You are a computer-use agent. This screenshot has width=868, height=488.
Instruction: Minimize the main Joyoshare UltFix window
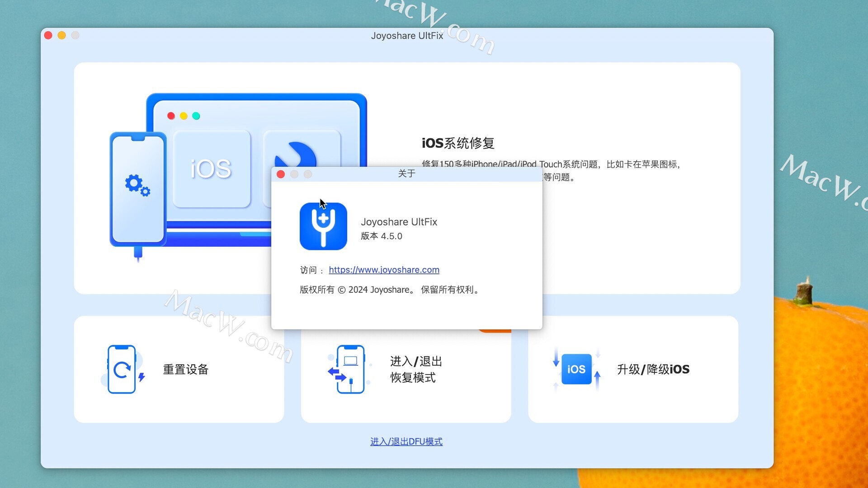[62, 35]
